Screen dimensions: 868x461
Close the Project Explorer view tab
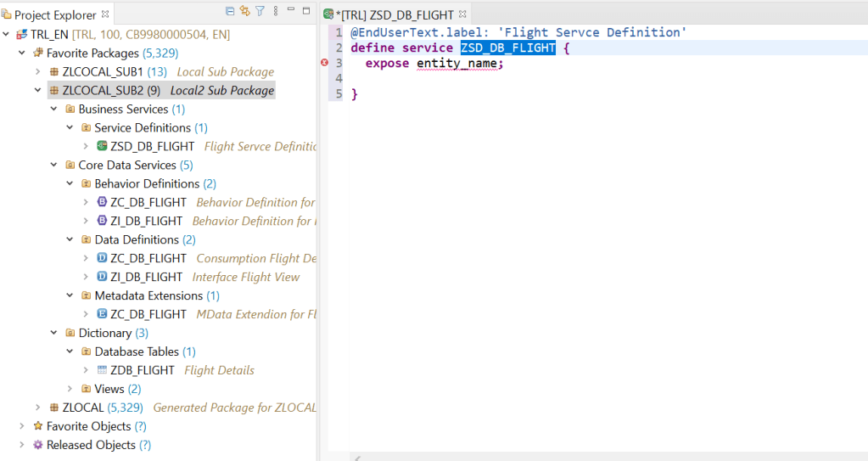pyautogui.click(x=105, y=14)
